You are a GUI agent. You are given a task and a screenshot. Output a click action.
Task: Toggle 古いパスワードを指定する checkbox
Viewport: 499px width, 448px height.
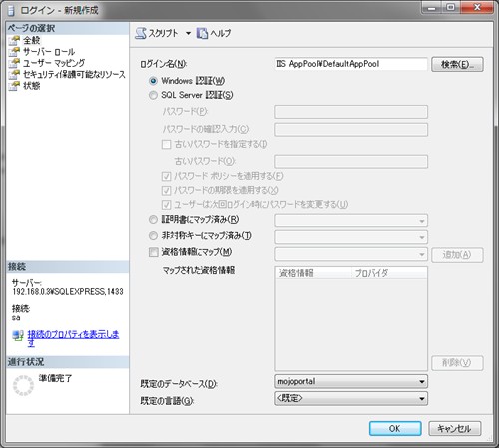pos(166,145)
